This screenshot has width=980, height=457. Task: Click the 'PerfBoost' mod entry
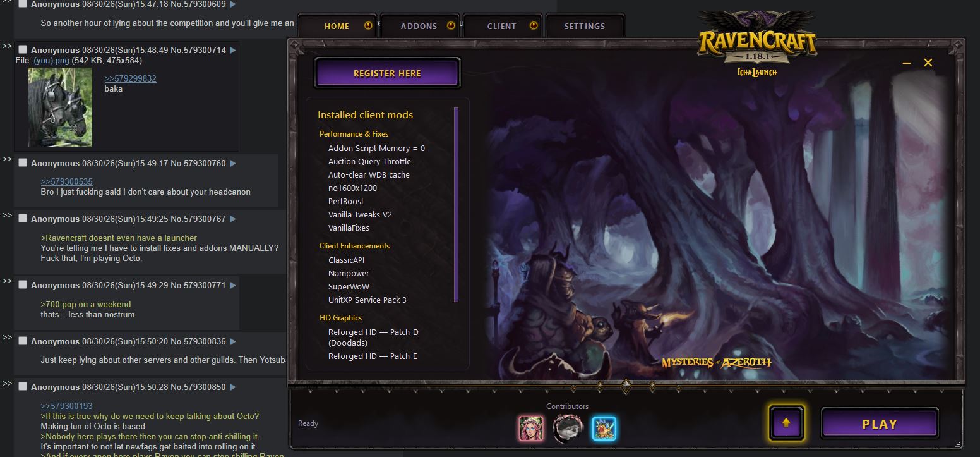[346, 201]
